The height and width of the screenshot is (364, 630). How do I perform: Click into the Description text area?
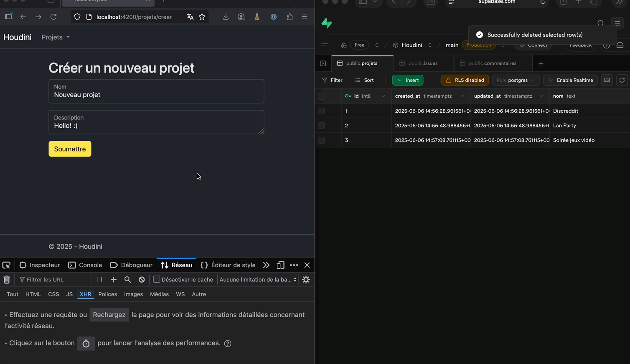[x=156, y=125]
